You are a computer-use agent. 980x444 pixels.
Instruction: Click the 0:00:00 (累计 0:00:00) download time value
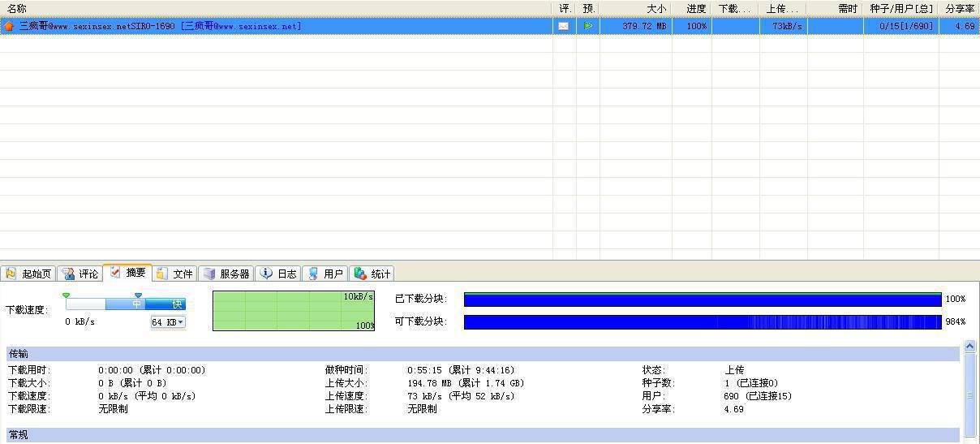pos(152,370)
